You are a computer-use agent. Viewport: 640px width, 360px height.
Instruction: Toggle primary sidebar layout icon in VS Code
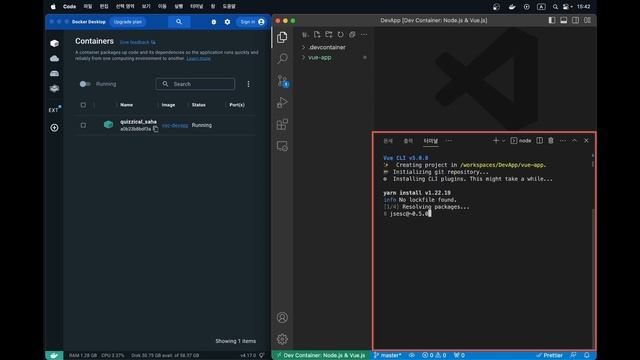tap(552, 20)
